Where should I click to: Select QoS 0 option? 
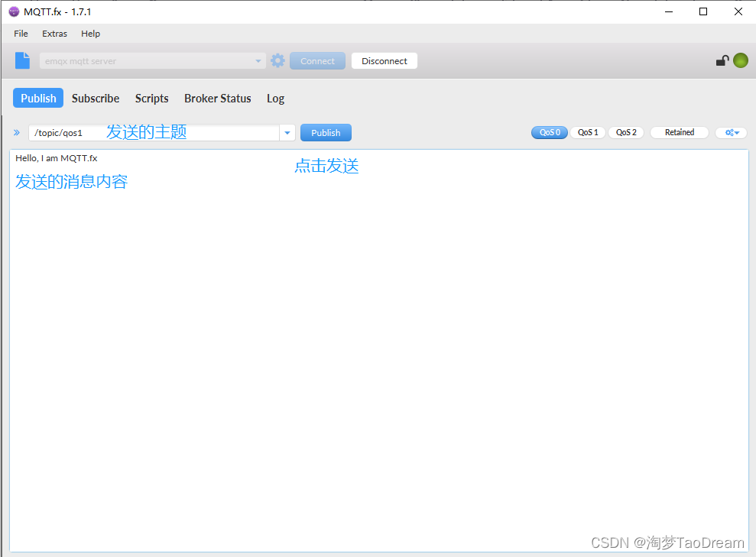coord(550,132)
